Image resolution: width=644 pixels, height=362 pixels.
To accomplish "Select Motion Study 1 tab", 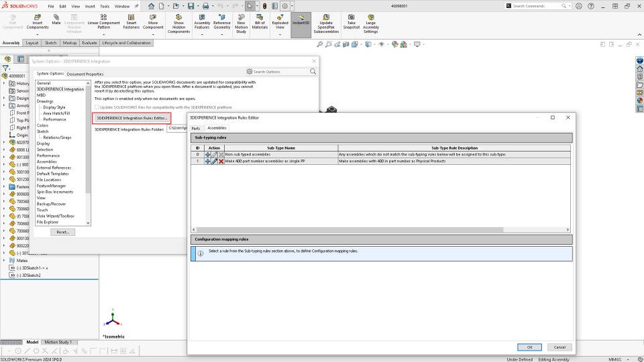I will click(x=58, y=342).
